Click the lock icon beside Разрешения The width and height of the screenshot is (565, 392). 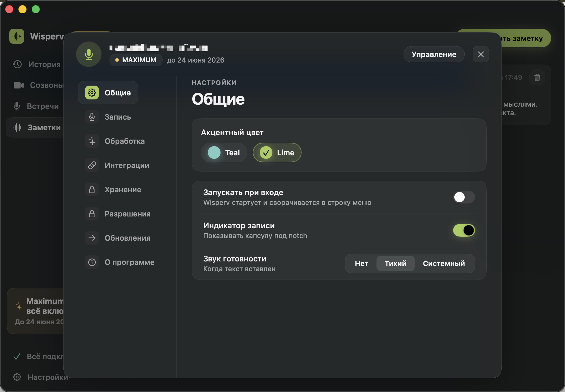pos(92,214)
